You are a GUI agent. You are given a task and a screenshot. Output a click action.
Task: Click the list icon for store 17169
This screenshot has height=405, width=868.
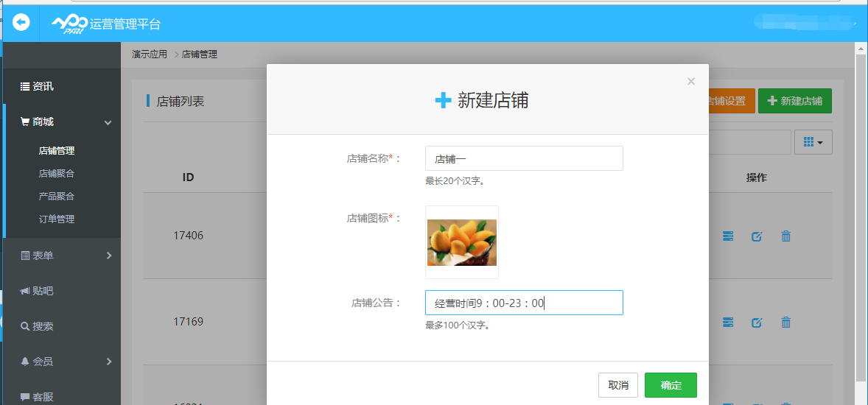728,323
